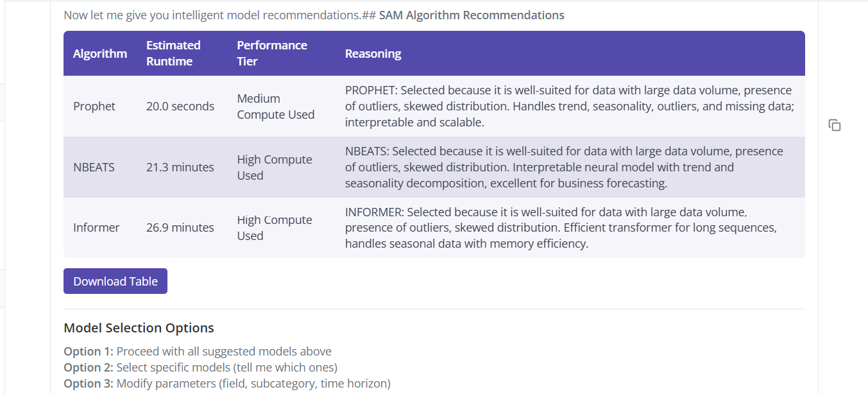
Task: Click the 20.0 seconds runtime cell
Action: [x=180, y=106]
